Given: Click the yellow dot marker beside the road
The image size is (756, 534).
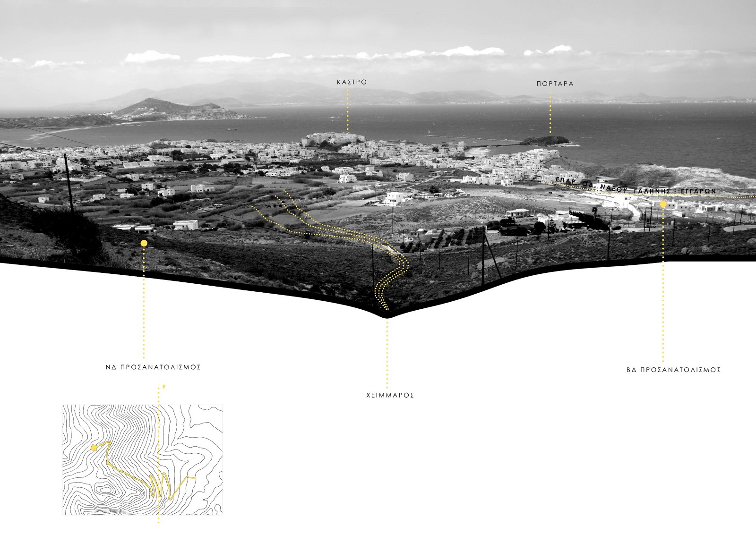Looking at the screenshot, I should point(663,204).
